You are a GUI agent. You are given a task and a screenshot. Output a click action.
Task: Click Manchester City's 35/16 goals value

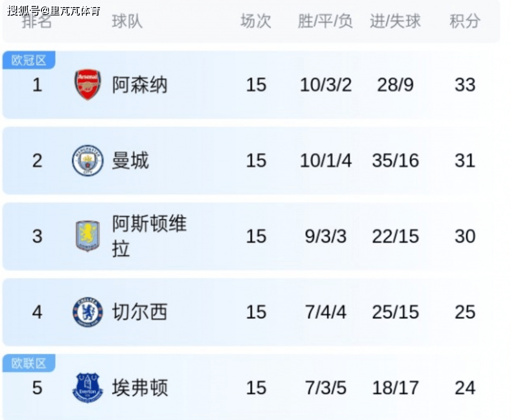395,161
